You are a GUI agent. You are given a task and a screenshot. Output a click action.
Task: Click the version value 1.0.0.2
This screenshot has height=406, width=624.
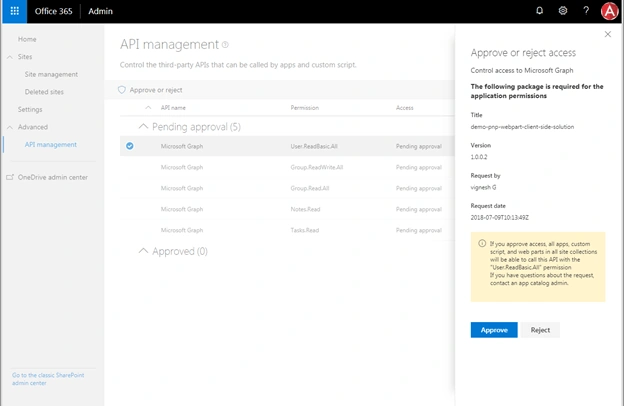tap(479, 157)
